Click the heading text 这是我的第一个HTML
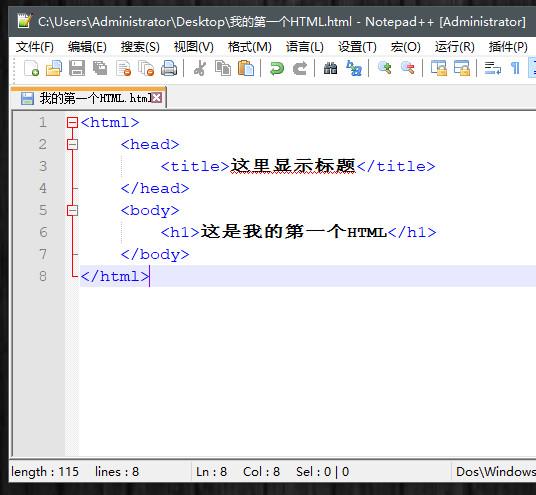 click(293, 232)
